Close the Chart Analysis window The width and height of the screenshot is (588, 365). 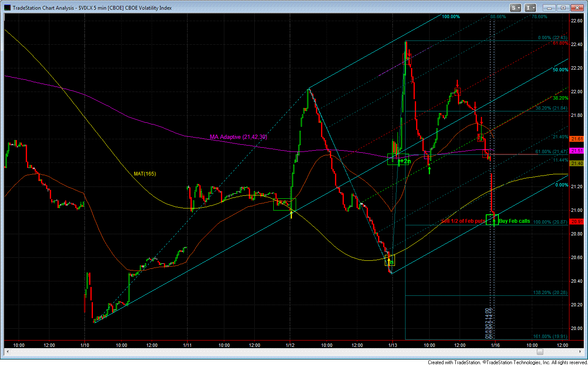pyautogui.click(x=576, y=8)
